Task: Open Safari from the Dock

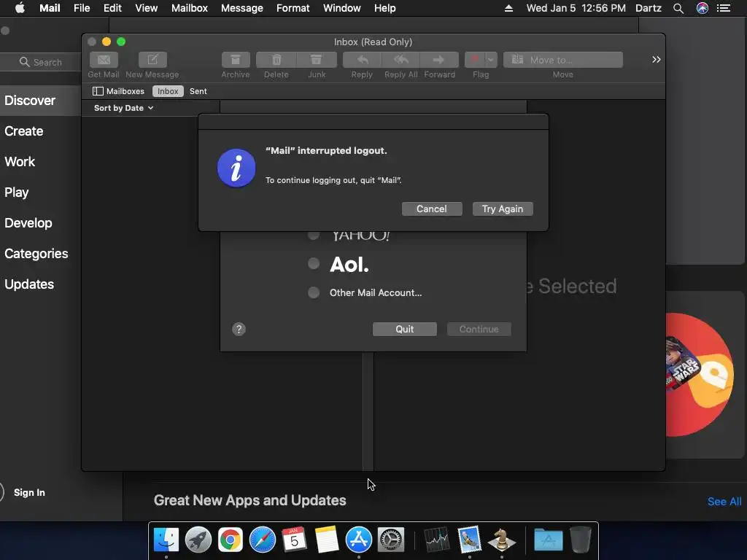Action: click(263, 540)
